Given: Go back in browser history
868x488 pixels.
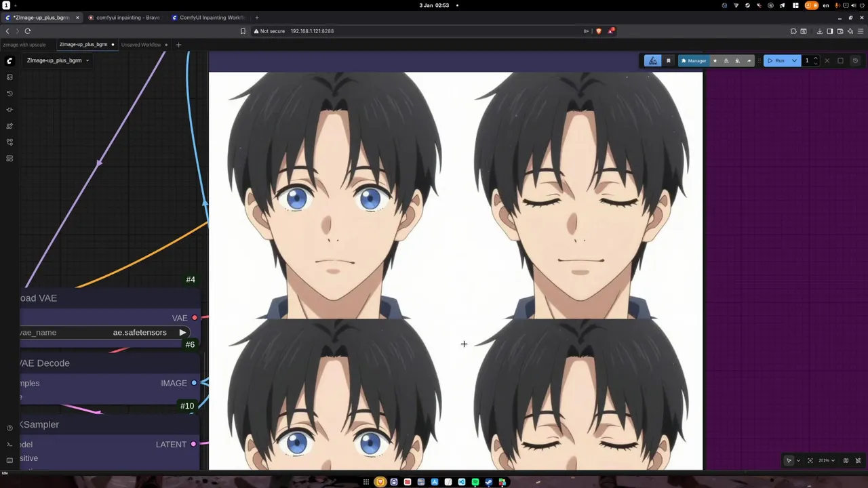Looking at the screenshot, I should click(x=7, y=31).
